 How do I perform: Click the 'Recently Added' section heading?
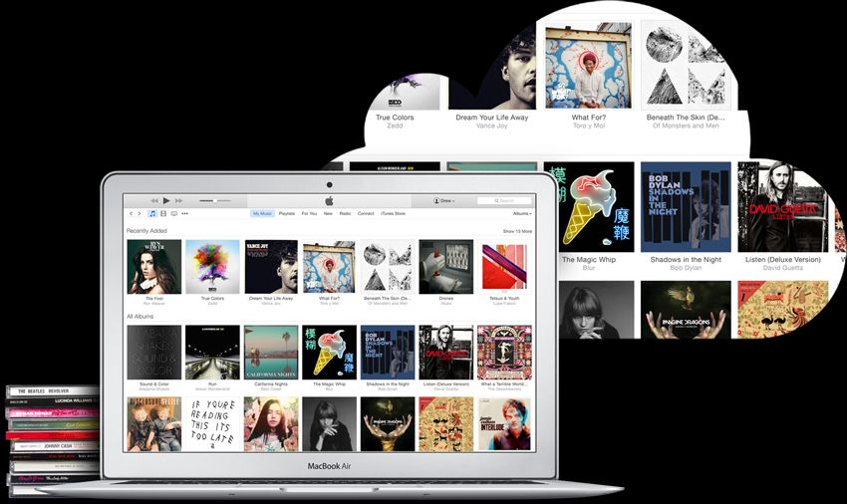pyautogui.click(x=146, y=231)
